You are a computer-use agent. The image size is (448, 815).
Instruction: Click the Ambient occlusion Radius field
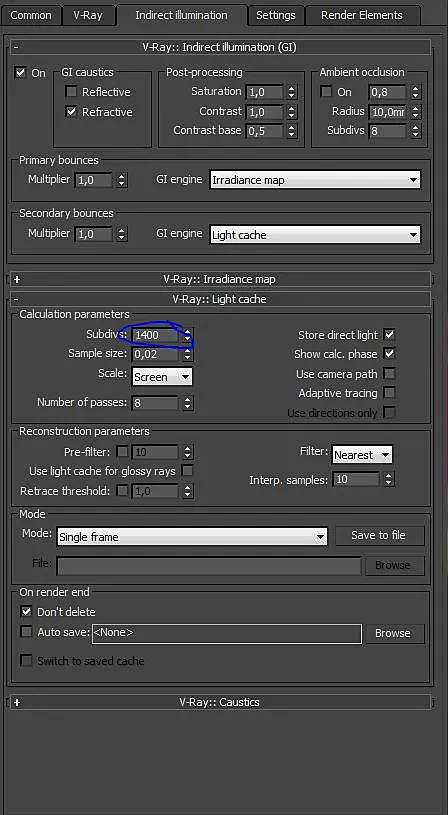tap(388, 111)
